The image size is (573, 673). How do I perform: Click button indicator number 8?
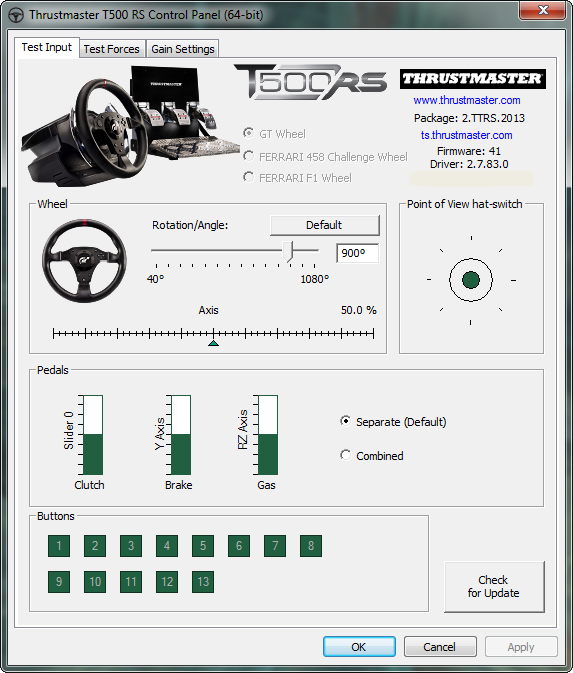coord(311,546)
